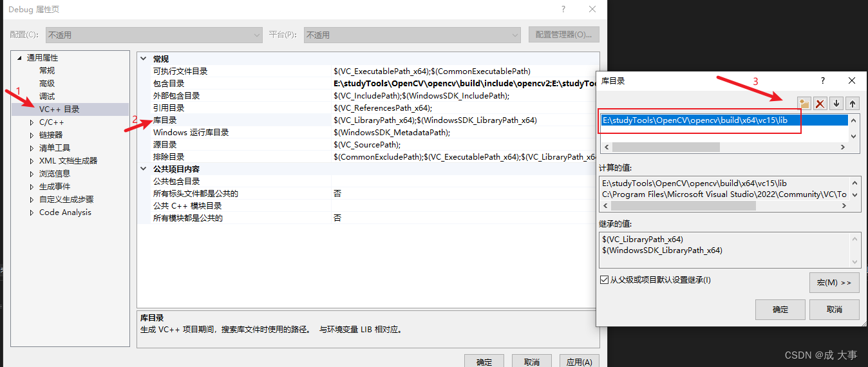Select the 调试 item in the tree
Screen dimensions: 868x367
click(x=47, y=97)
